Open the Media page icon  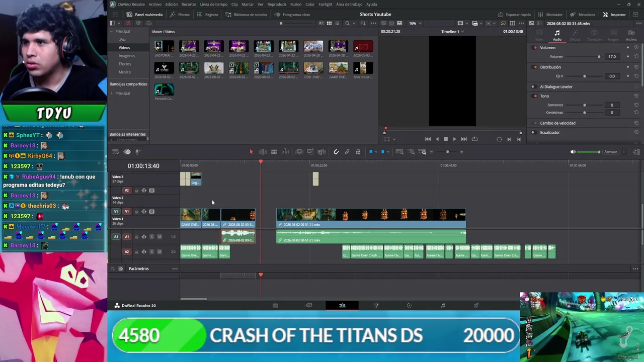click(x=275, y=306)
